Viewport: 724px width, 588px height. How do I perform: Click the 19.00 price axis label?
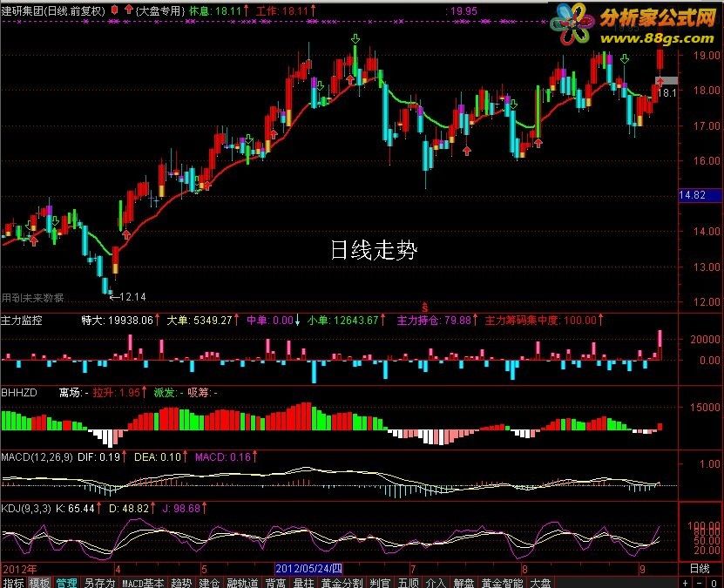707,56
